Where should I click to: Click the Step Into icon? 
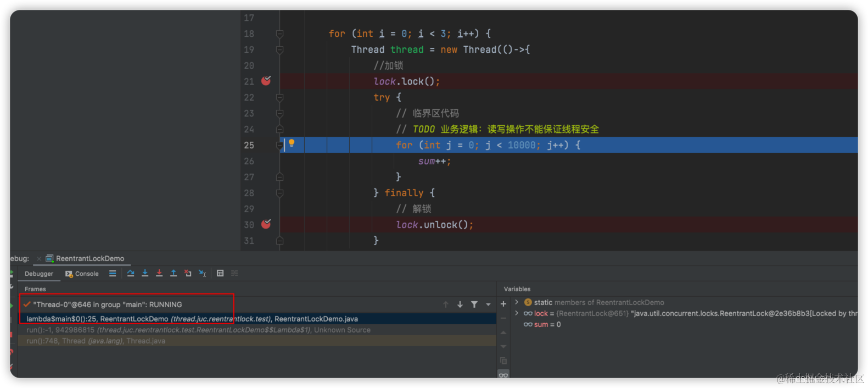click(145, 273)
